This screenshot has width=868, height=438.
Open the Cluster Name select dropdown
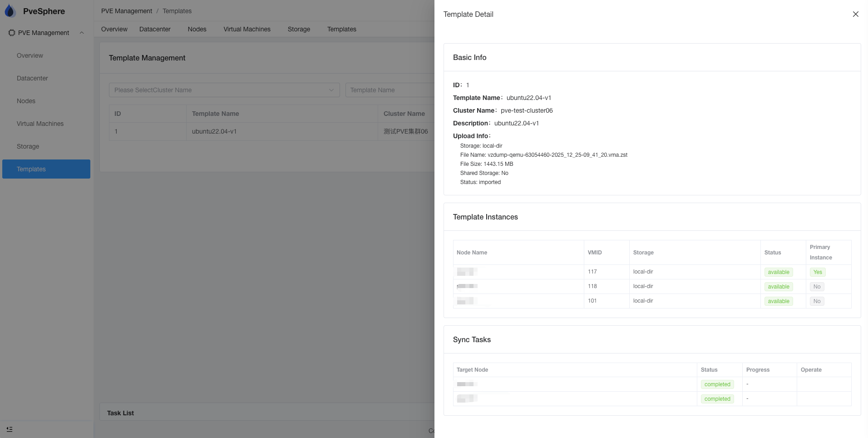(x=224, y=90)
